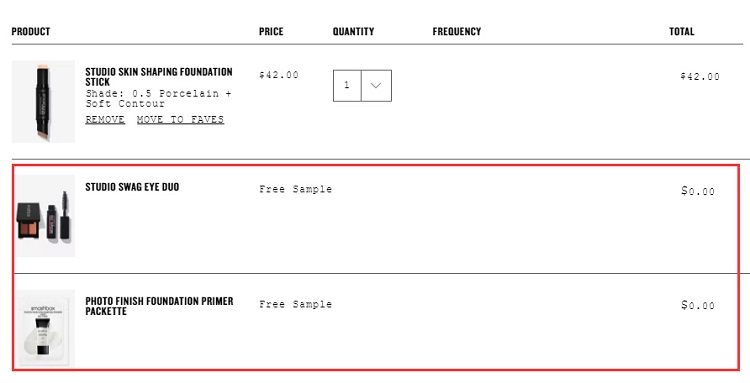Click the quantity value box showing 1
Screen dimensions: 750x383
pyautogui.click(x=347, y=86)
